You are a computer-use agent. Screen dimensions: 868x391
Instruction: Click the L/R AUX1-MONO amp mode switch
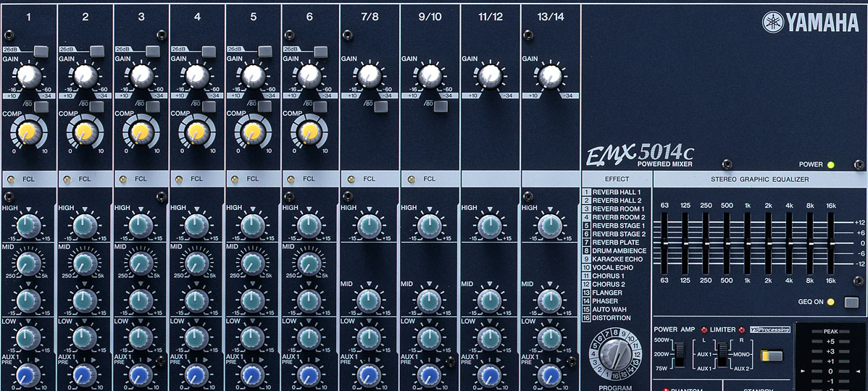click(x=722, y=355)
